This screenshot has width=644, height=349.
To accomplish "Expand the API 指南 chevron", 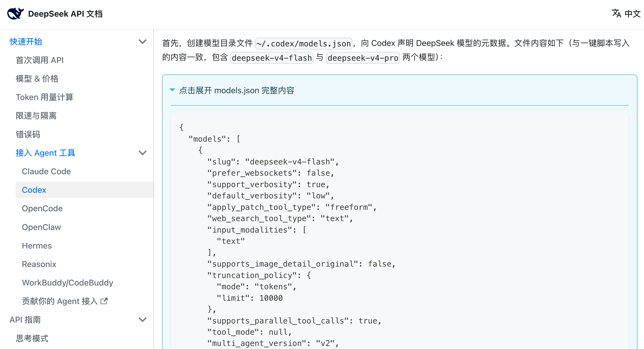I will [x=143, y=319].
